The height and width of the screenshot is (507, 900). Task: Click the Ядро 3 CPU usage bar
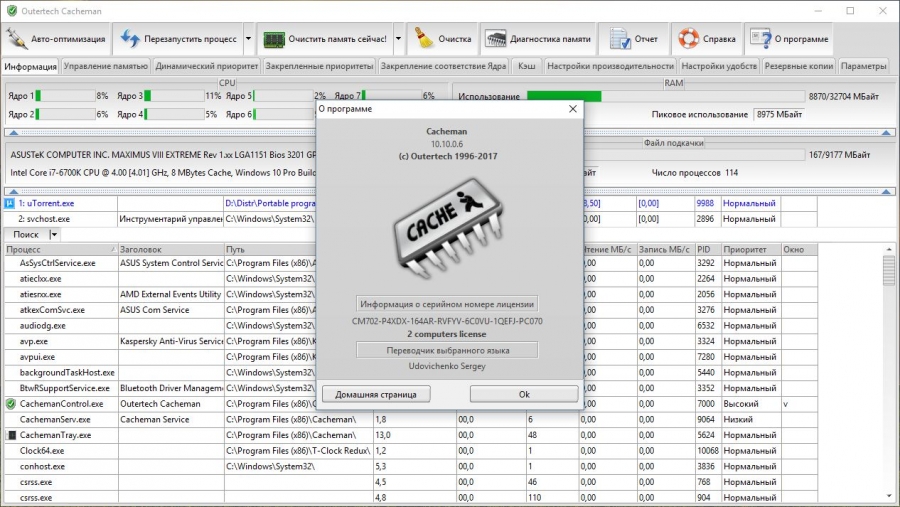click(x=174, y=96)
